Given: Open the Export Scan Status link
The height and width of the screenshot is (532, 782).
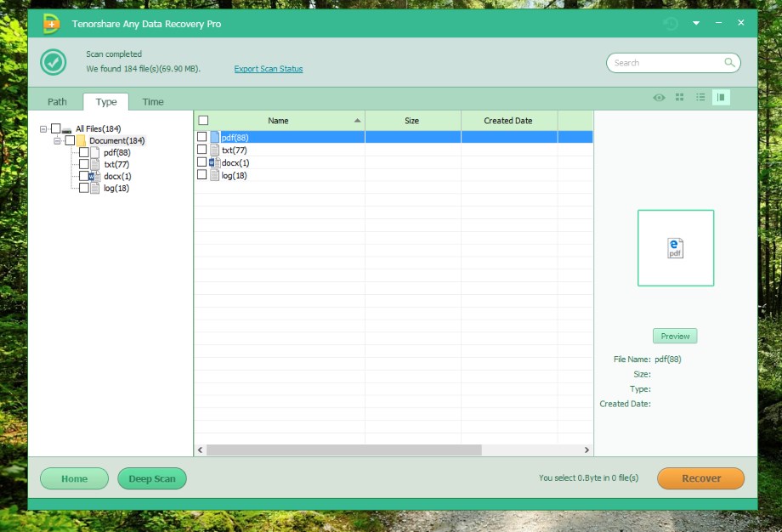Looking at the screenshot, I should click(x=268, y=69).
